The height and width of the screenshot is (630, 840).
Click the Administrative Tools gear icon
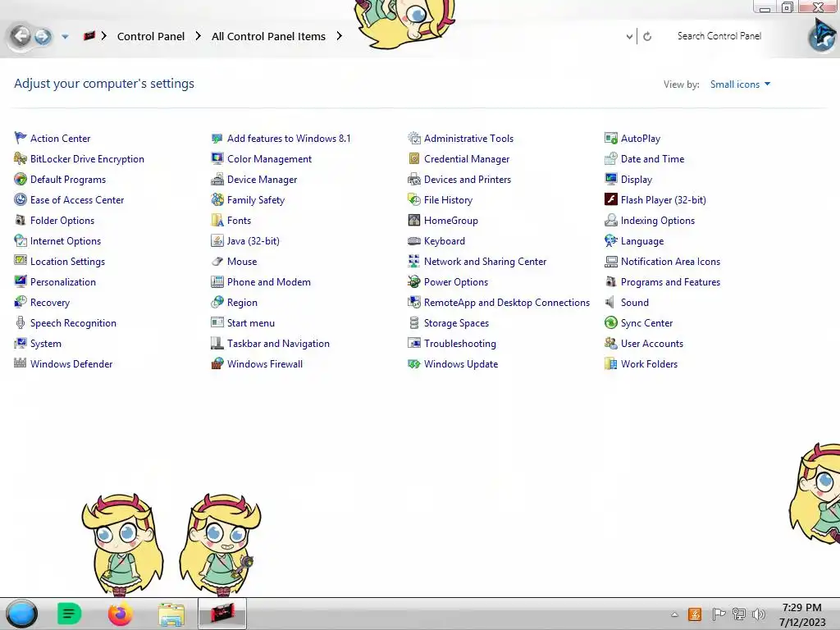(x=414, y=138)
